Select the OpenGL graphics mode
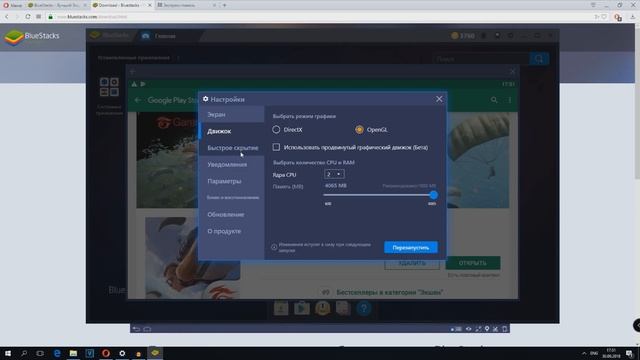640x360 pixels. 359,129
